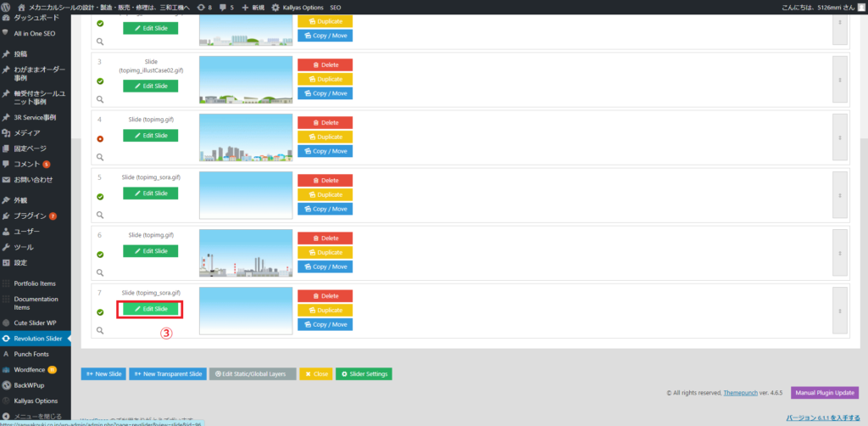Screen dimensions: 868x426
Task: Click the preview magnifier icon on slide 6
Action: [x=100, y=272]
